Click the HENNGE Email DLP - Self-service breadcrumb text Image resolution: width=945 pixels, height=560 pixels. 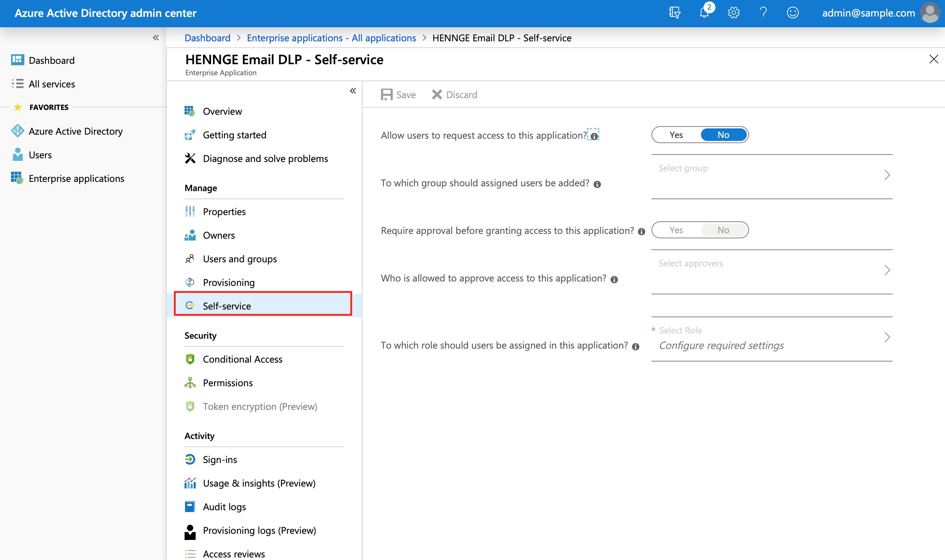click(502, 38)
